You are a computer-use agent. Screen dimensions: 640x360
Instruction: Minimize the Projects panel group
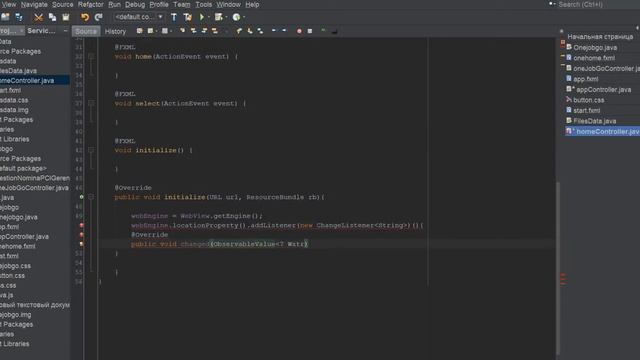coord(66,31)
